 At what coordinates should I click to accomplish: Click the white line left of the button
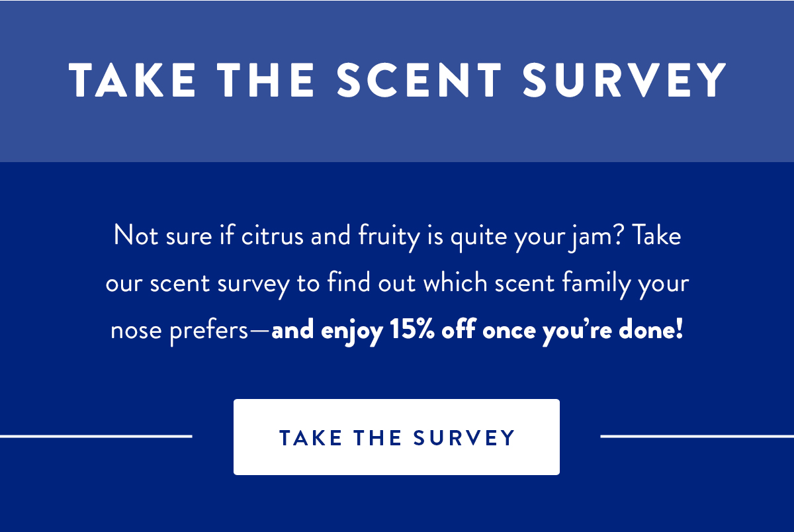pyautogui.click(x=96, y=436)
